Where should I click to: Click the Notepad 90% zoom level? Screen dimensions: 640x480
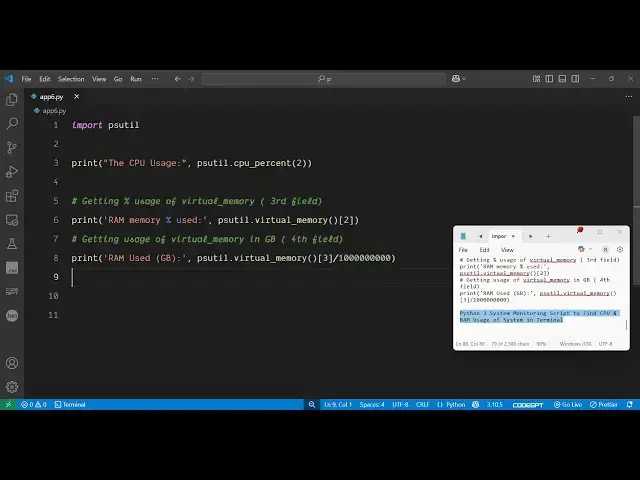point(541,344)
